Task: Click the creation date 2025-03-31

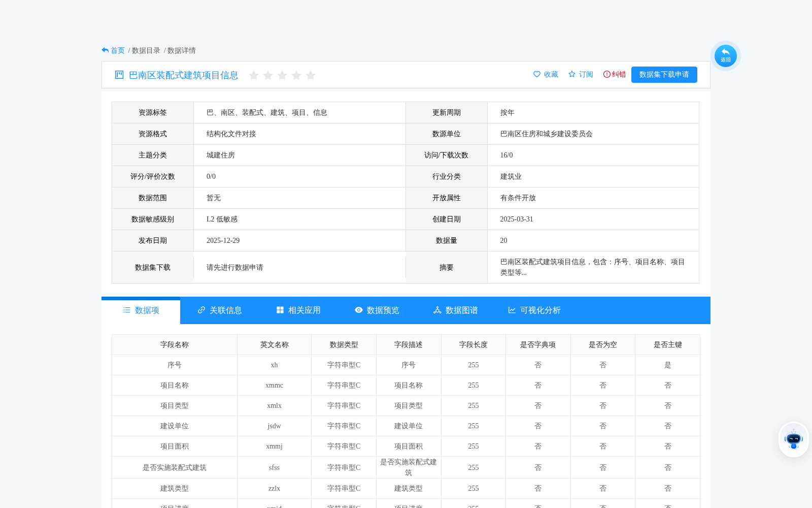Action: [517, 219]
